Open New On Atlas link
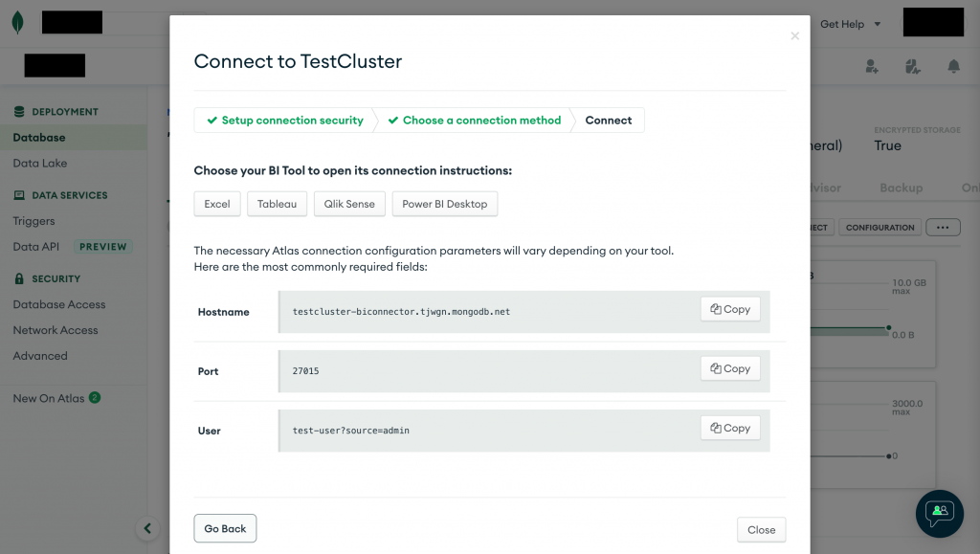 pyautogui.click(x=49, y=398)
